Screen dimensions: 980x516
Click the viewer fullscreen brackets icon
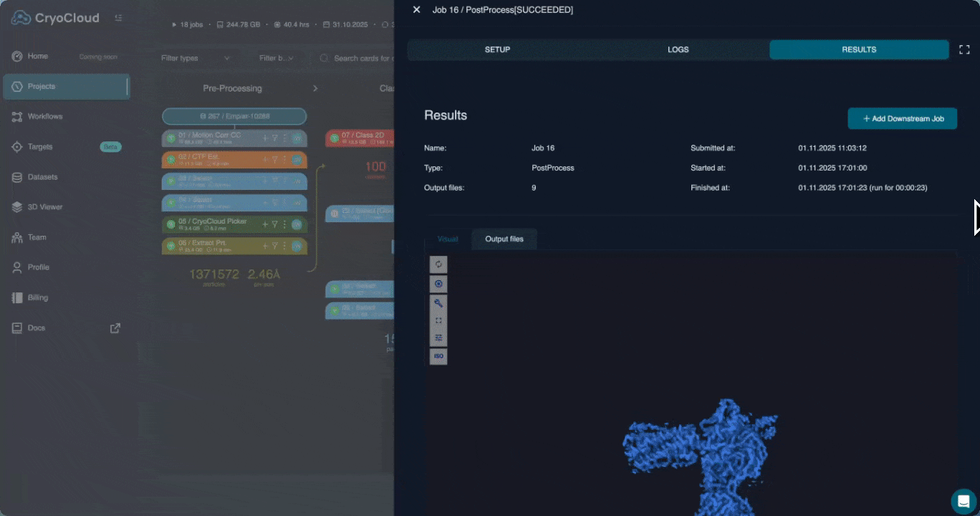coord(438,320)
